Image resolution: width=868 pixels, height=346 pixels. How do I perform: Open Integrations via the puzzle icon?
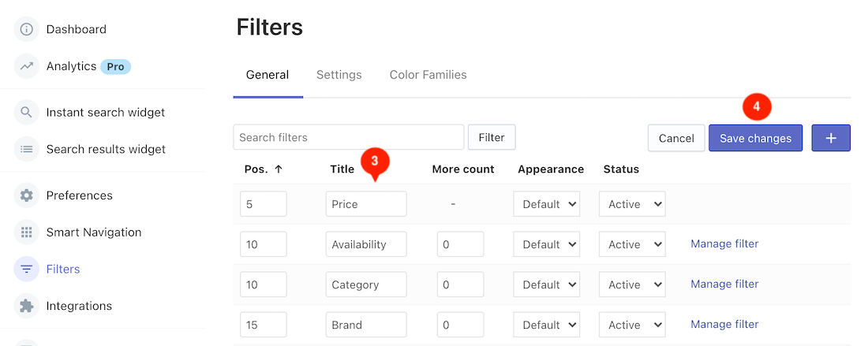tap(27, 306)
